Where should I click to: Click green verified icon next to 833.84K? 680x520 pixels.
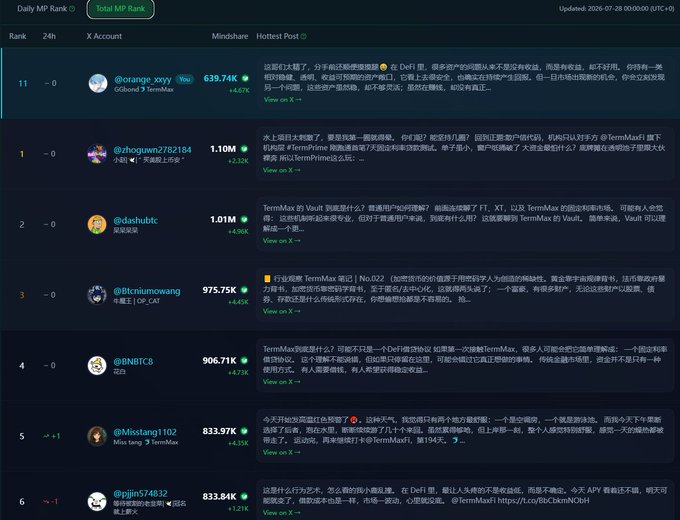(x=244, y=497)
